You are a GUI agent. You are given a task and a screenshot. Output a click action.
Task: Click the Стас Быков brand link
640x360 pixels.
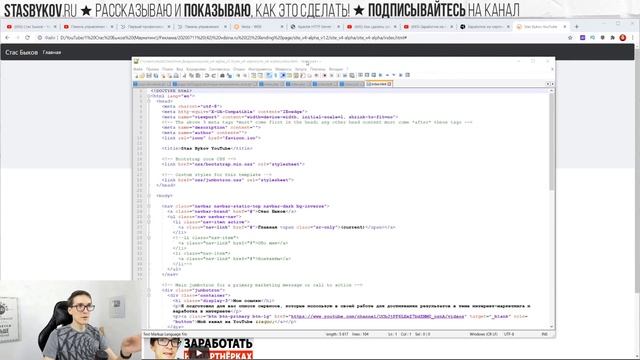pos(21,52)
